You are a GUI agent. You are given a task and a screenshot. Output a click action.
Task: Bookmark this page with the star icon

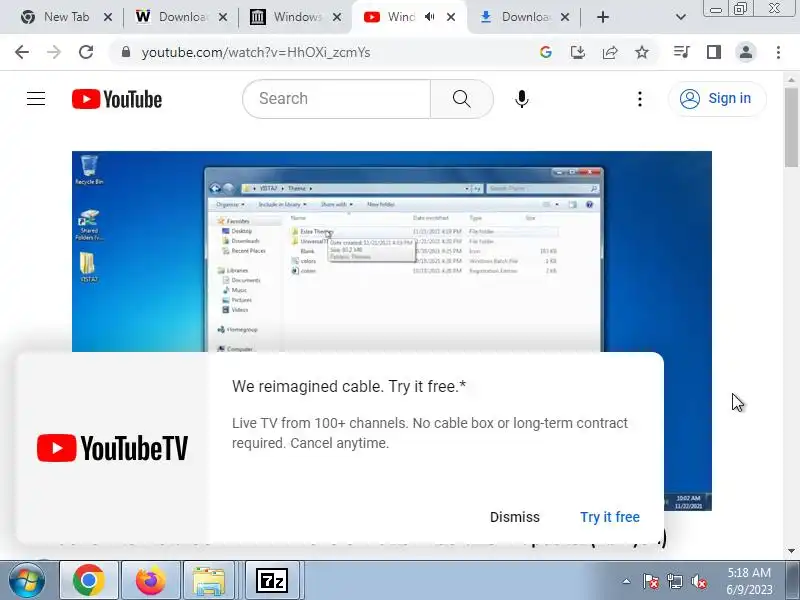point(642,52)
